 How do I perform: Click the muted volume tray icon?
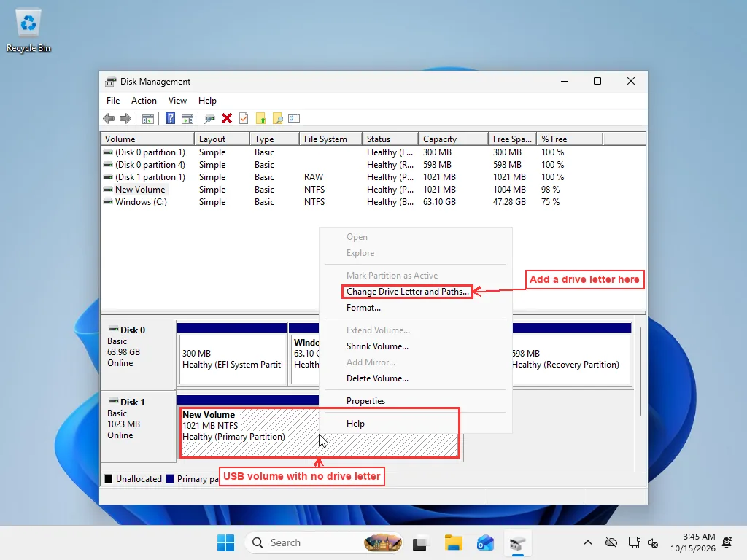point(653,542)
